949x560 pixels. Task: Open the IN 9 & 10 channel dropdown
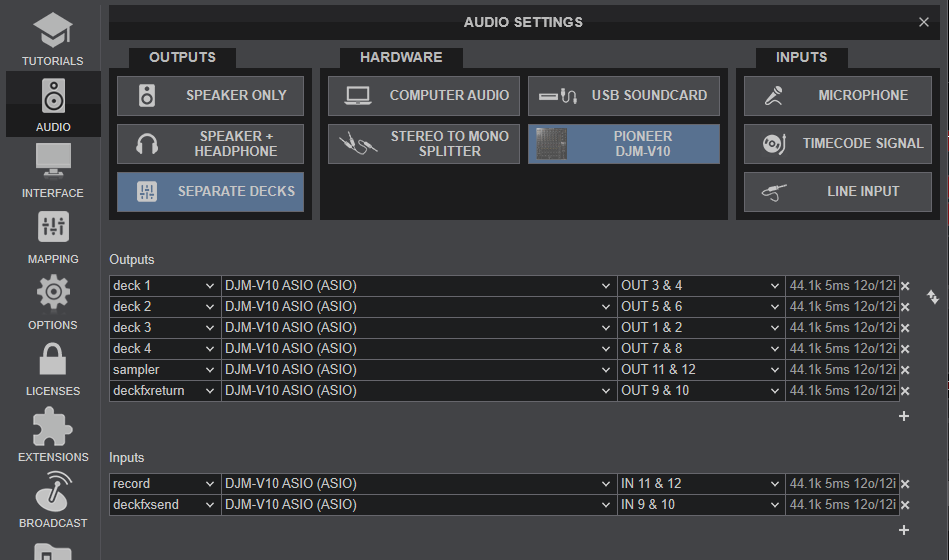coord(701,505)
